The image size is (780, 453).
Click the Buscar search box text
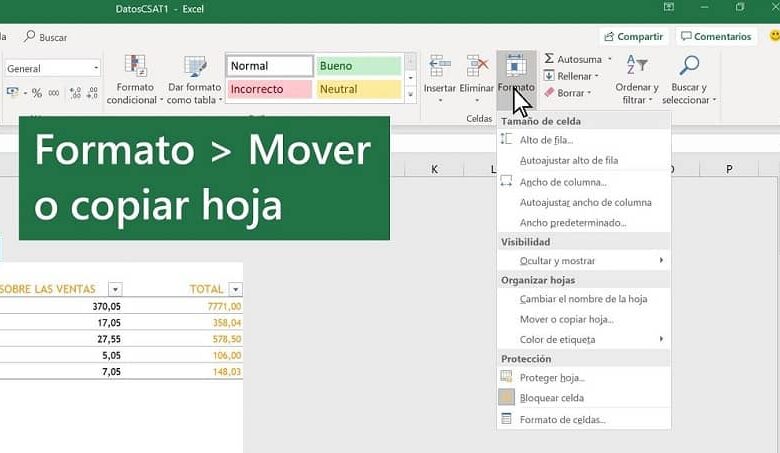click(x=53, y=37)
